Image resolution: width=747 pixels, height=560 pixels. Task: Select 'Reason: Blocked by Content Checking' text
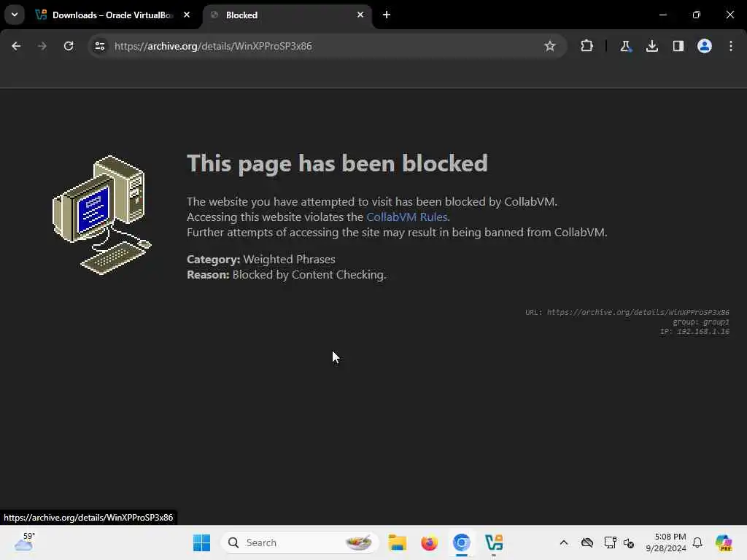286,275
